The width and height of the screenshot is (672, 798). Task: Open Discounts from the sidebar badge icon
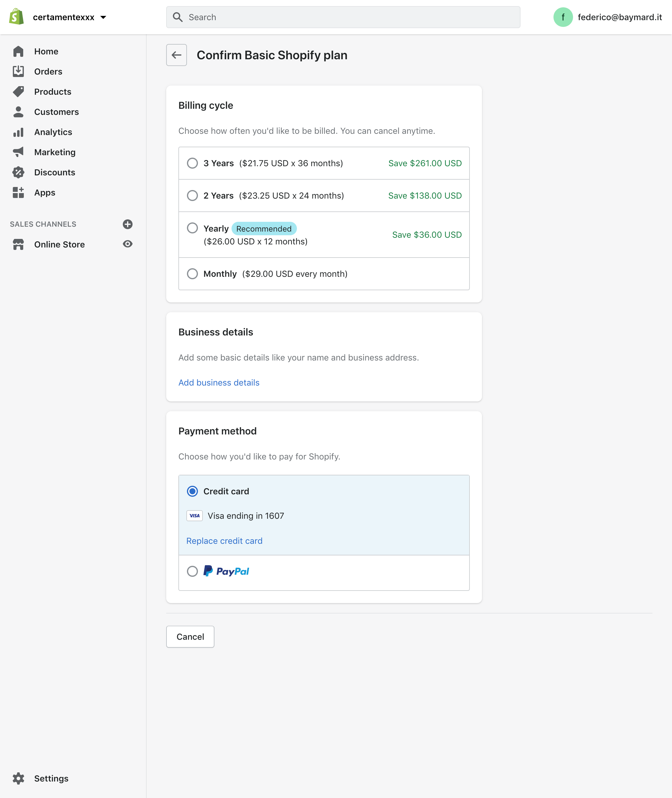click(x=18, y=172)
